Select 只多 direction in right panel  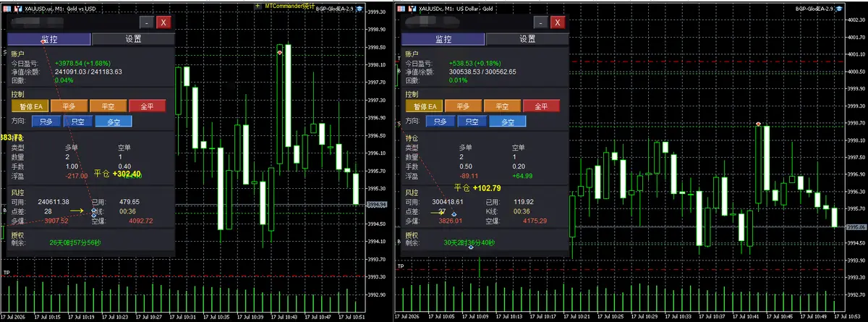441,122
